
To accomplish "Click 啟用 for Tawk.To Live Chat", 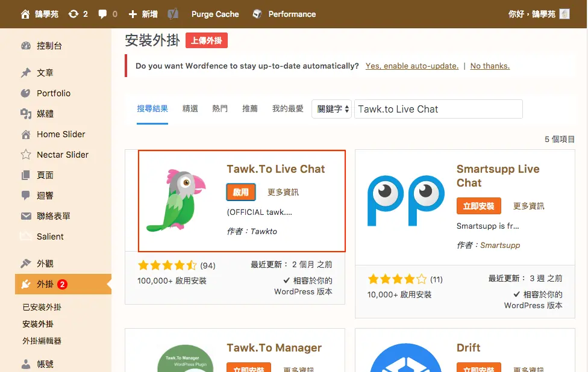I will (x=241, y=192).
